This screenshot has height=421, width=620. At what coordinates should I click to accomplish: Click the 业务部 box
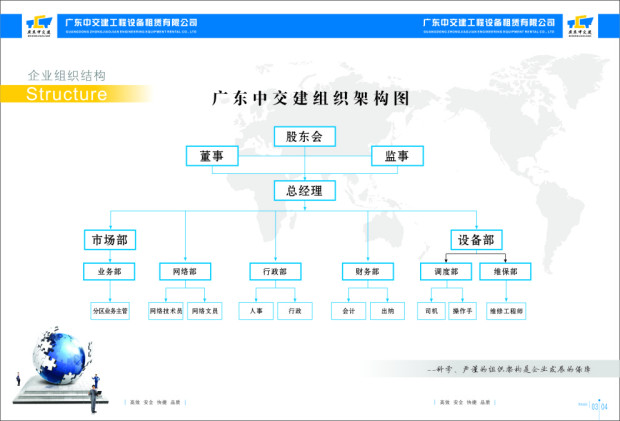(x=109, y=272)
